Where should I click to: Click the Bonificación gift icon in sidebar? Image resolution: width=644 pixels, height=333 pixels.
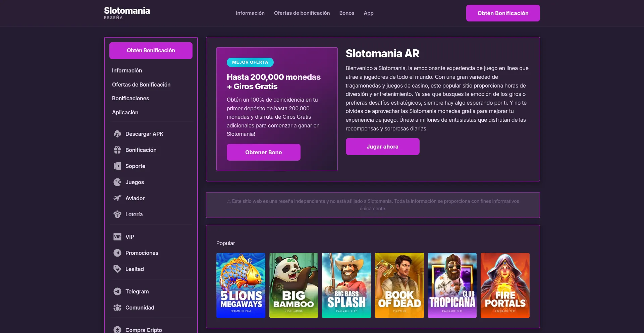[x=117, y=150]
